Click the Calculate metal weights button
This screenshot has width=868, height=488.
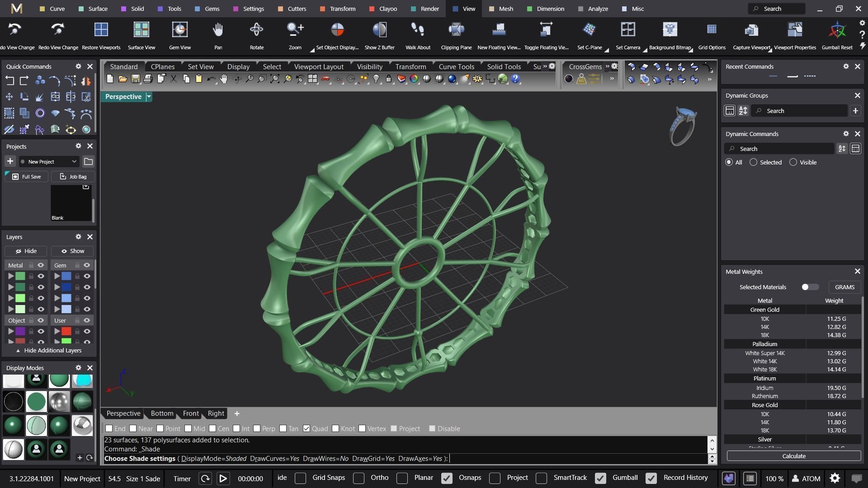pyautogui.click(x=794, y=456)
